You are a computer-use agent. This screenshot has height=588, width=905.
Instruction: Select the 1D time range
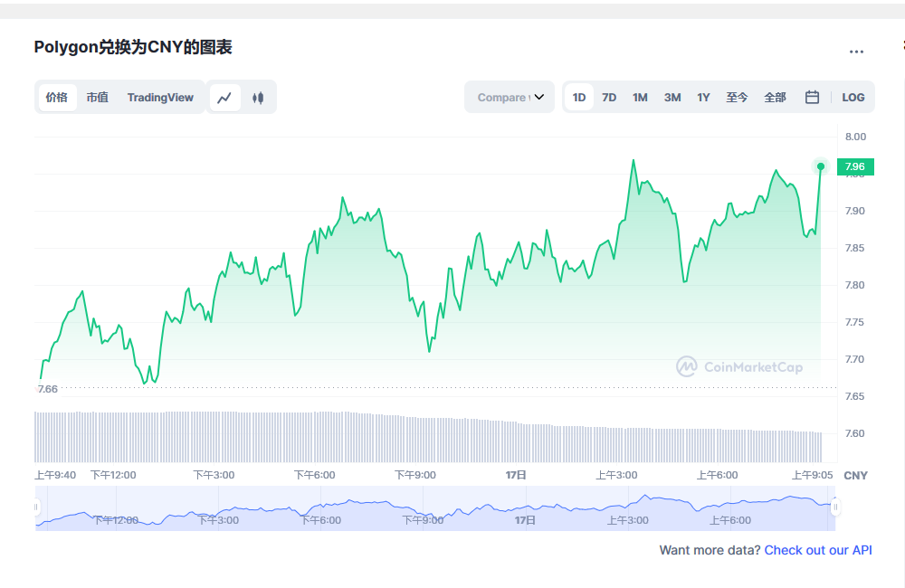pos(579,98)
